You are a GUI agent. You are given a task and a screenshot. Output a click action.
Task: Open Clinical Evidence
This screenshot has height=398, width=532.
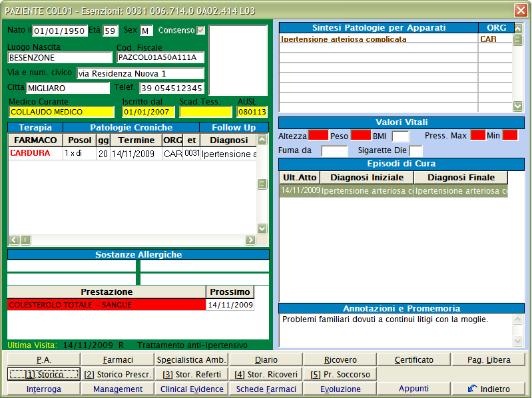click(192, 389)
